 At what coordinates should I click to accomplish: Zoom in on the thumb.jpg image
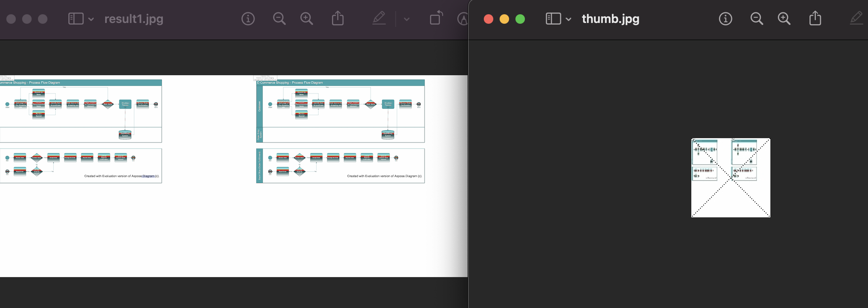click(784, 19)
